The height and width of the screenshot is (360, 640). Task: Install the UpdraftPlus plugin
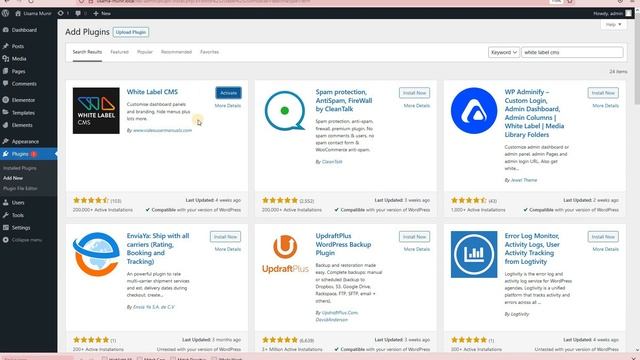[414, 237]
